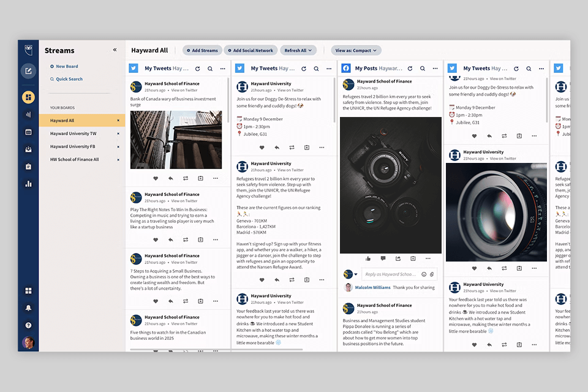Retweet the Bank of Canada tweet
The width and height of the screenshot is (588, 392).
186,178
